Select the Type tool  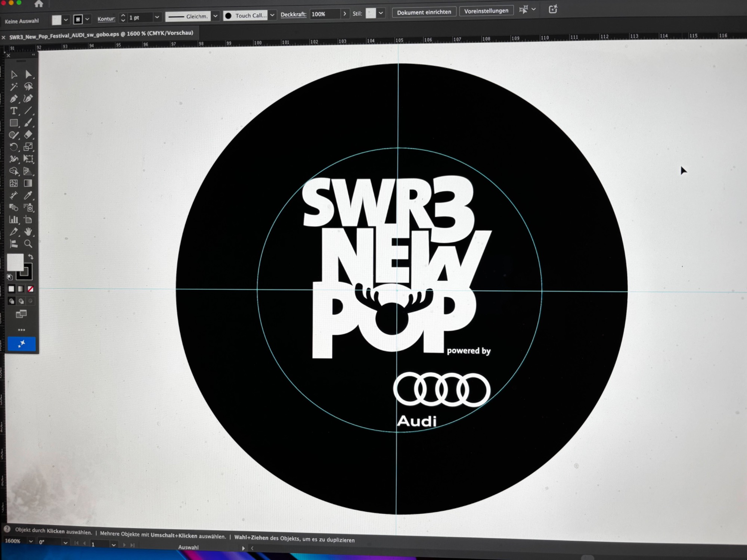[x=14, y=111]
